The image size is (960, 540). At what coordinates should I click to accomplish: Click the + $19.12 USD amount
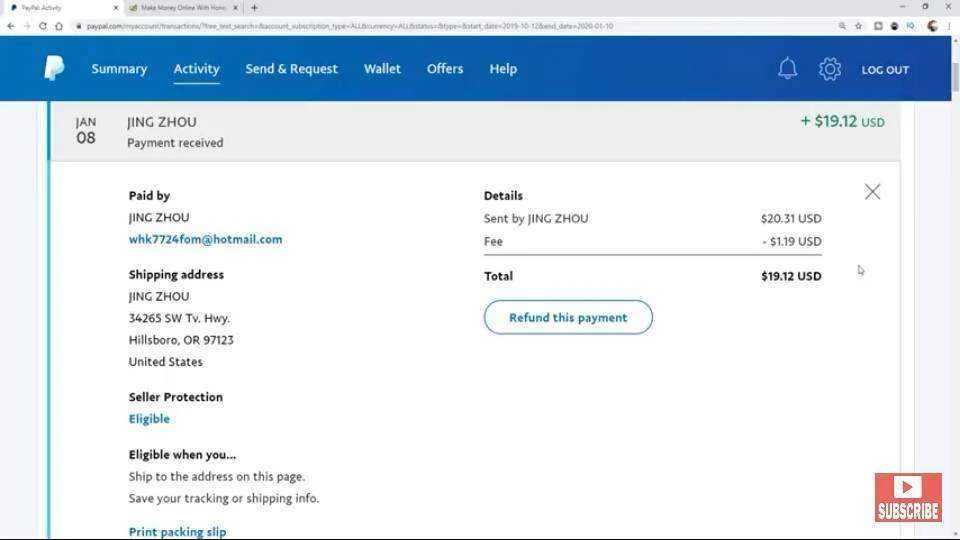[x=842, y=121]
